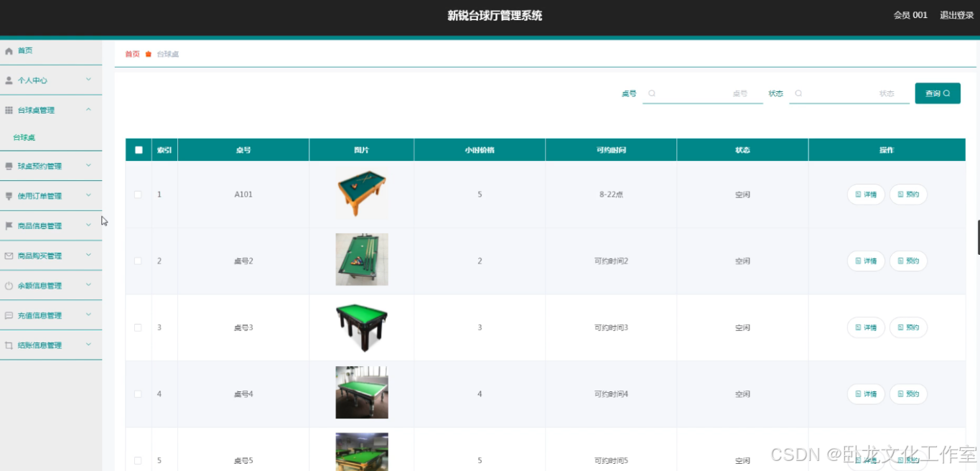Viewport: 980px width, 471px height.
Task: Open 详情 for 桌号2
Action: [866, 261]
